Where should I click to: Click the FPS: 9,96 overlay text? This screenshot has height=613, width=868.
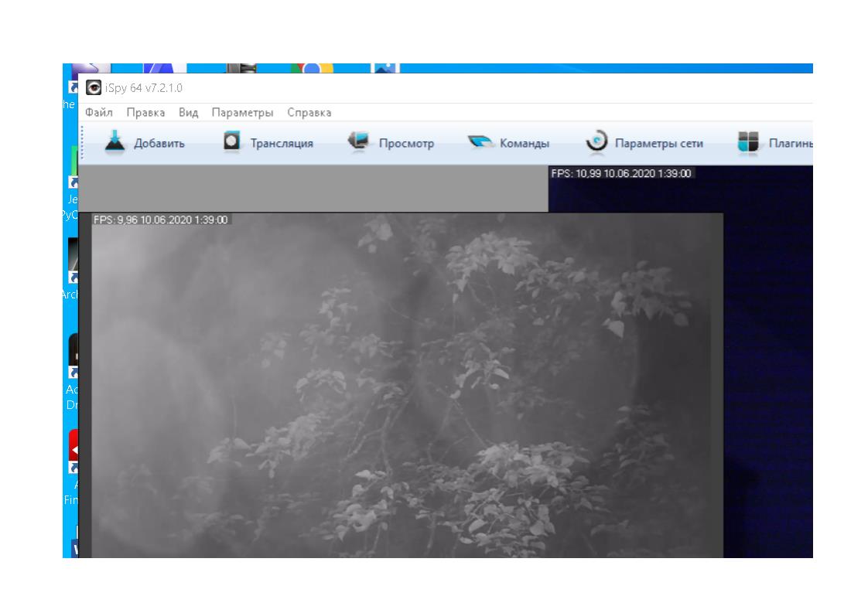click(x=161, y=220)
